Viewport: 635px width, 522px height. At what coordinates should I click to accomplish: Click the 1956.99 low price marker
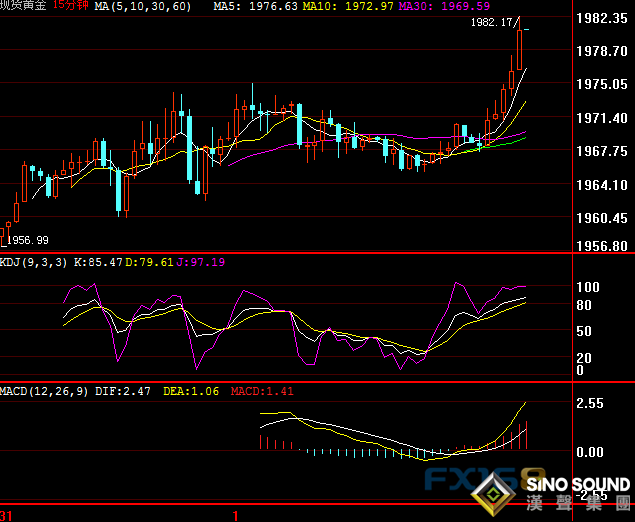29,240
